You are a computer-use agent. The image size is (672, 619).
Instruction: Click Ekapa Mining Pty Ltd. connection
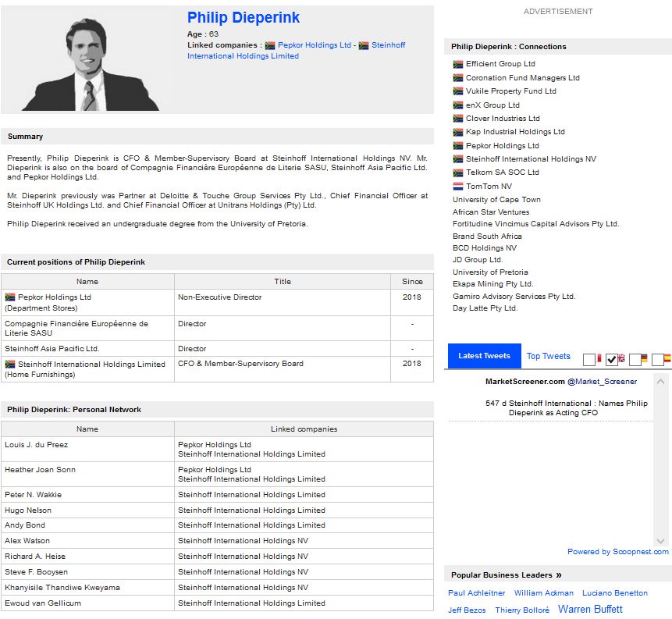tap(492, 284)
